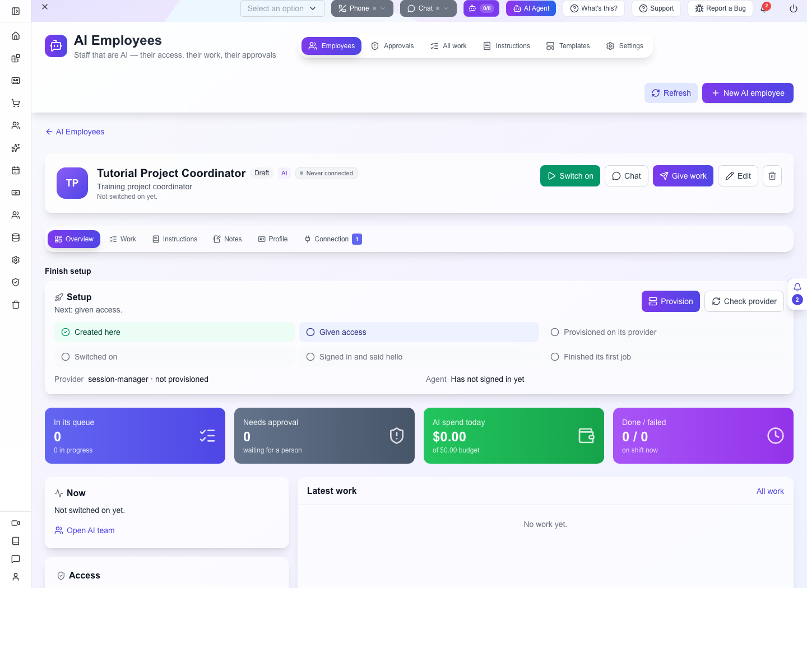Switch to the Notes tab
The height and width of the screenshot is (672, 807).
pos(228,239)
